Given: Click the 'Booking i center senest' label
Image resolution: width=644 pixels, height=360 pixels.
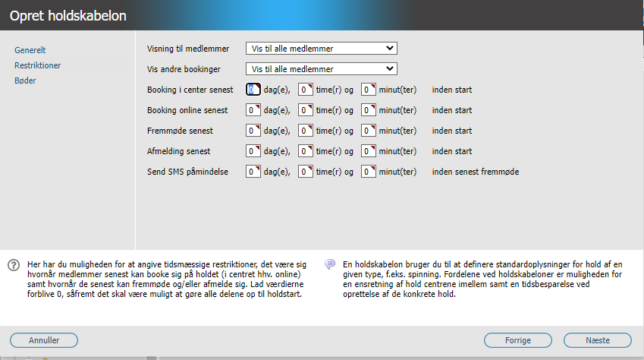Looking at the screenshot, I should click(190, 90).
